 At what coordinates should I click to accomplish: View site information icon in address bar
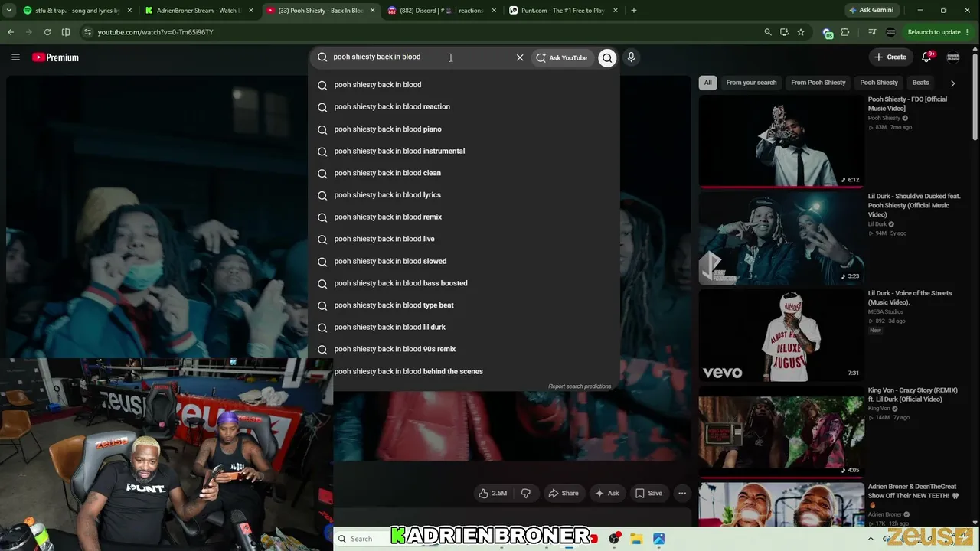pos(87,32)
